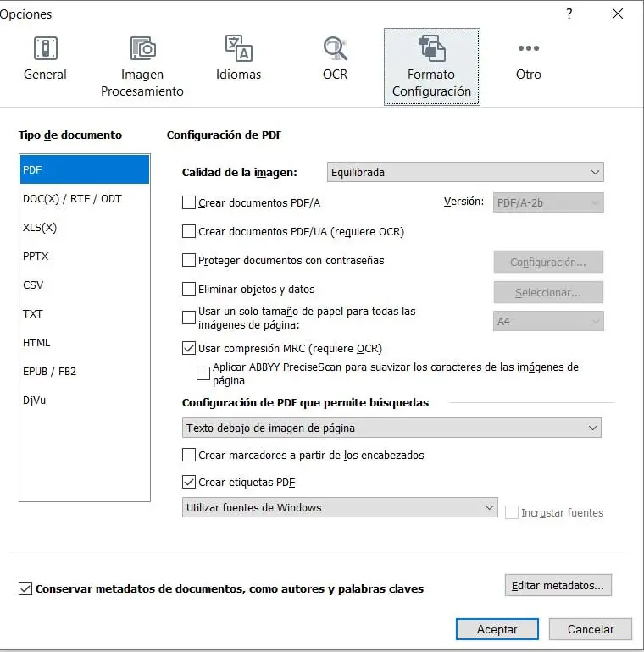Open the Imagen Procesamiento camera icon
This screenshot has height=652, width=644.
[142, 48]
